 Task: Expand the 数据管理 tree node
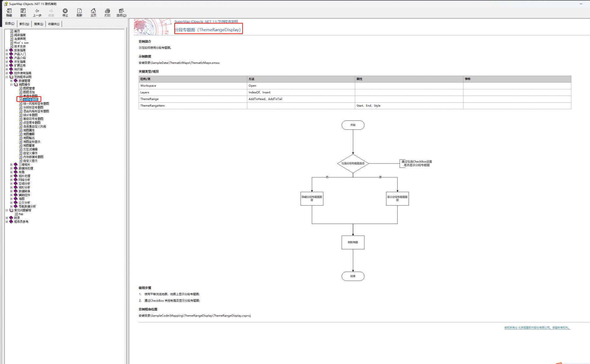click(x=11, y=81)
